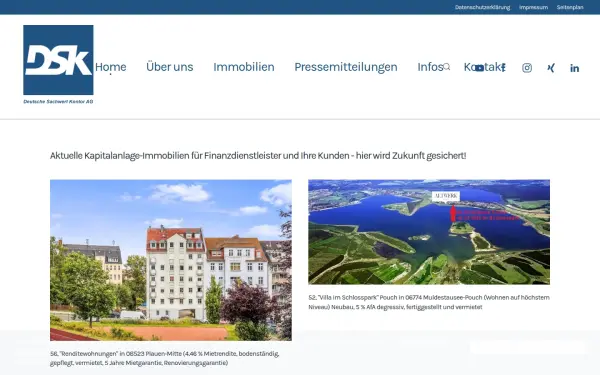The image size is (600, 375).
Task: Select the Pressemitteilungen menu item
Action: [x=346, y=67]
